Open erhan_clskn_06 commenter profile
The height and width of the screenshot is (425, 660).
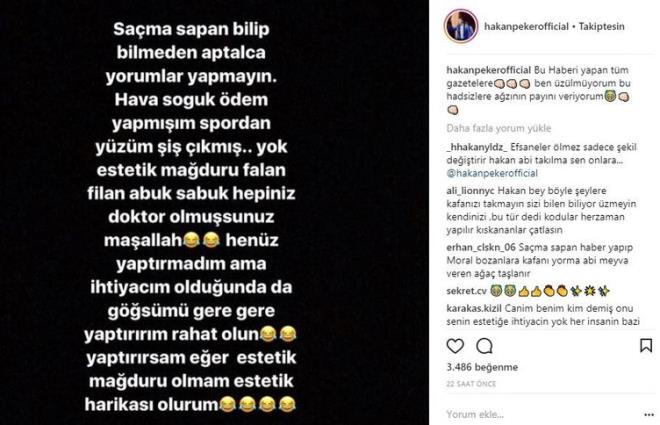[x=481, y=247]
